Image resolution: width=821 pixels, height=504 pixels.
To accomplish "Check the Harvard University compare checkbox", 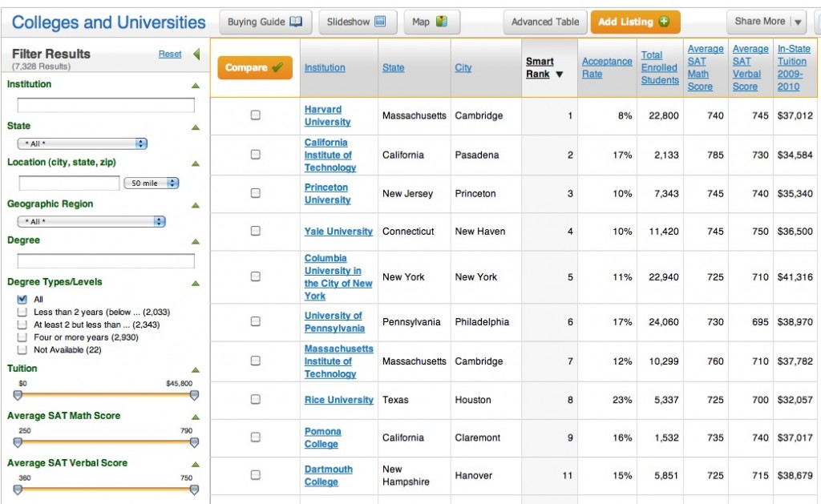I will tap(255, 115).
